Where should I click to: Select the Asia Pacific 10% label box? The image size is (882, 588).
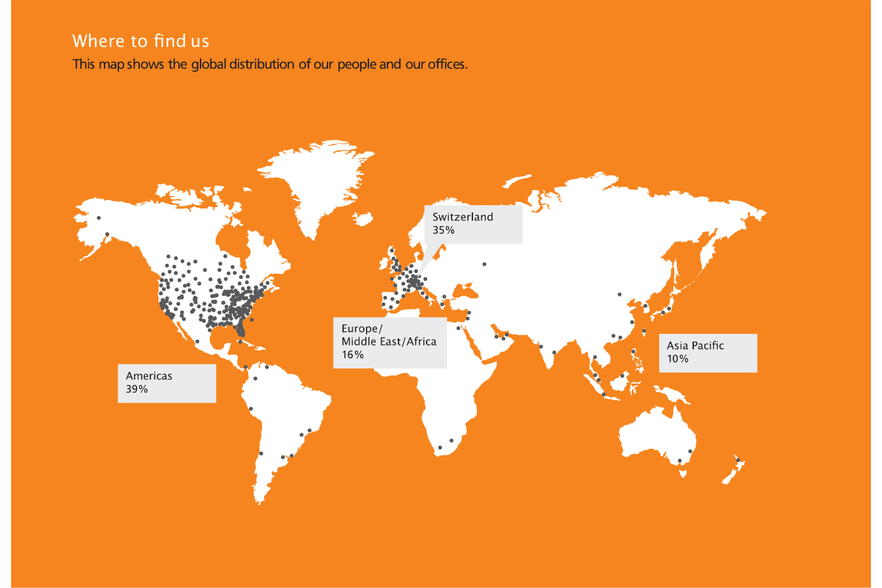[708, 353]
